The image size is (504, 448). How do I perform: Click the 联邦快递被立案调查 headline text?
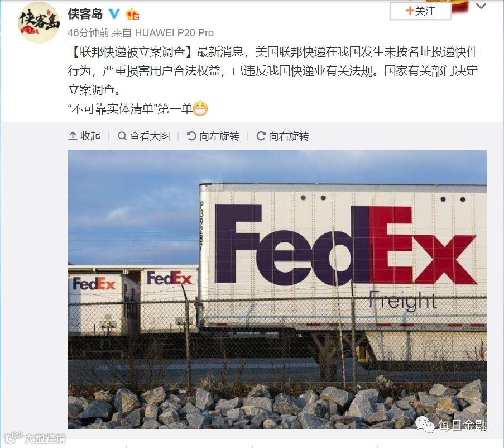132,52
